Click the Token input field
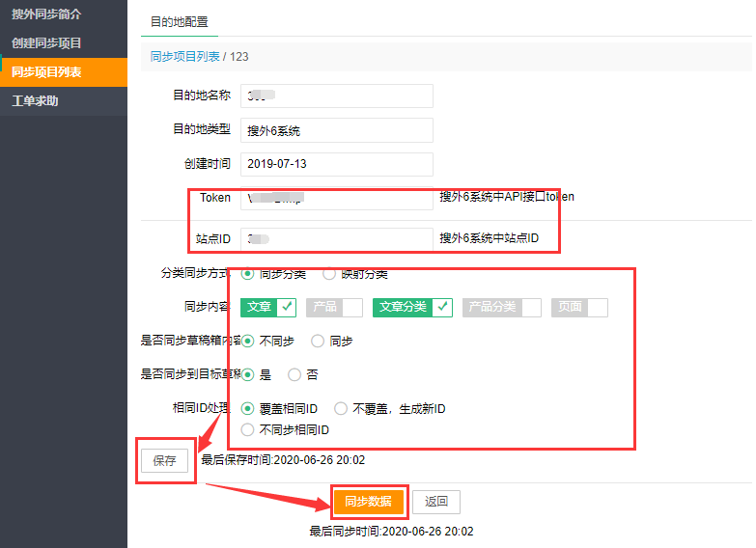The image size is (756, 548). (x=336, y=198)
